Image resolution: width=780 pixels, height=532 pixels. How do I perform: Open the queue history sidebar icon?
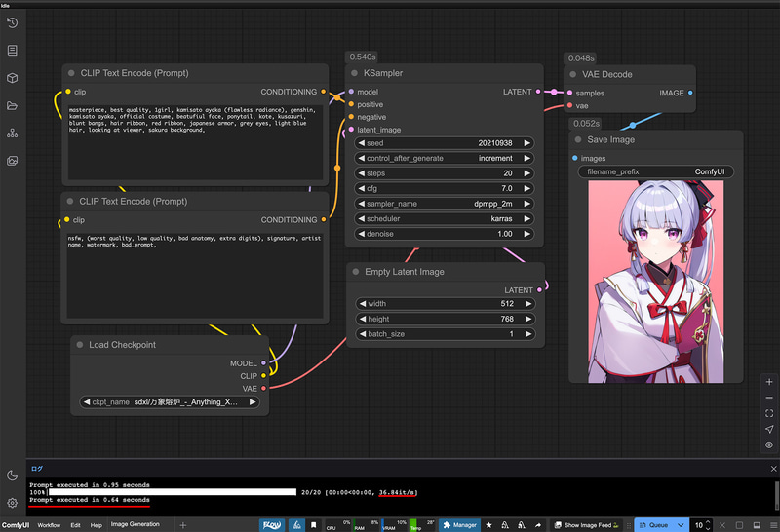[13, 22]
